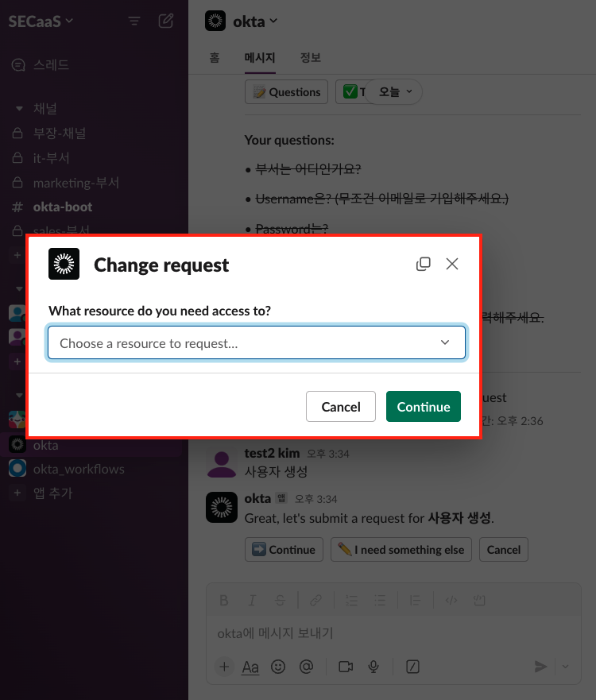Screen dimensions: 596x700
Task: Compose a new message with pencil icon
Action: pyautogui.click(x=166, y=21)
